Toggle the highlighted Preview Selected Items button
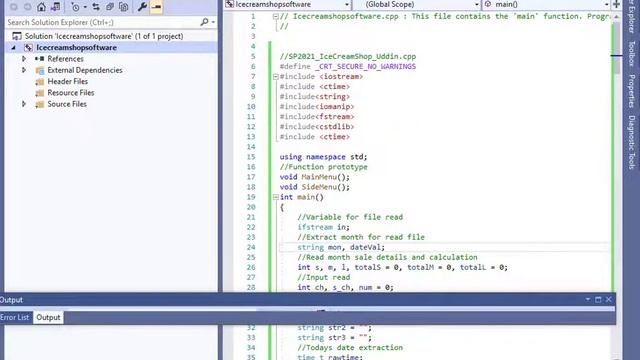640x360 pixels. [156, 7]
